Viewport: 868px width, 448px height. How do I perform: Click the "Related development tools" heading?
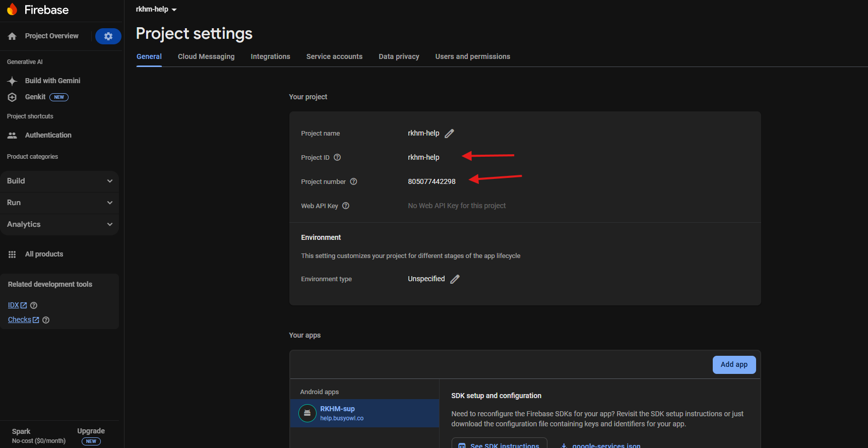(x=50, y=284)
